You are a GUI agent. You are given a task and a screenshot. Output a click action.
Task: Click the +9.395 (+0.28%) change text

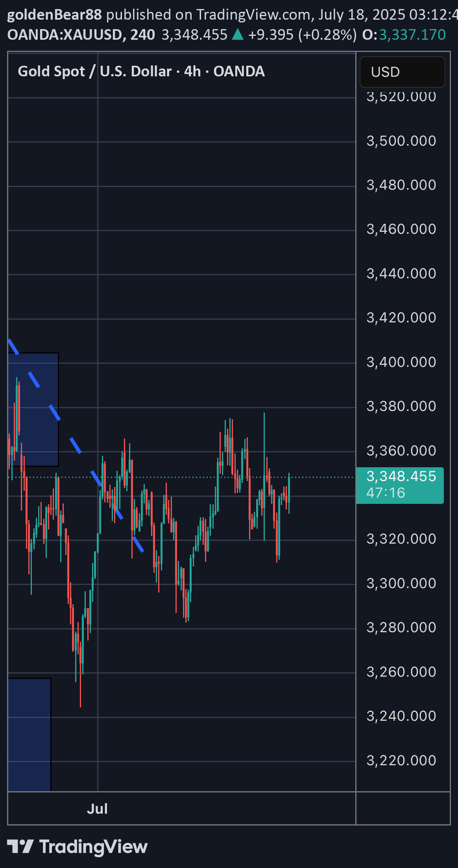pyautogui.click(x=303, y=35)
